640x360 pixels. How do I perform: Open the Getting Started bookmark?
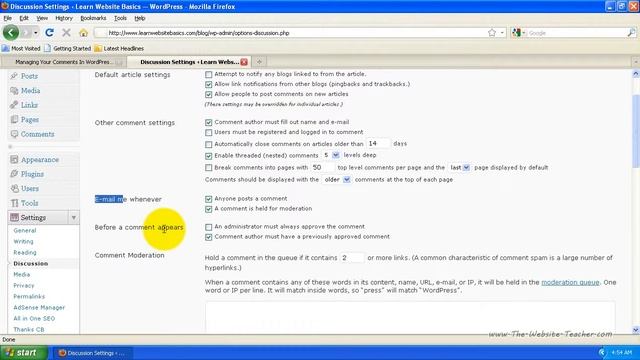pyautogui.click(x=67, y=48)
